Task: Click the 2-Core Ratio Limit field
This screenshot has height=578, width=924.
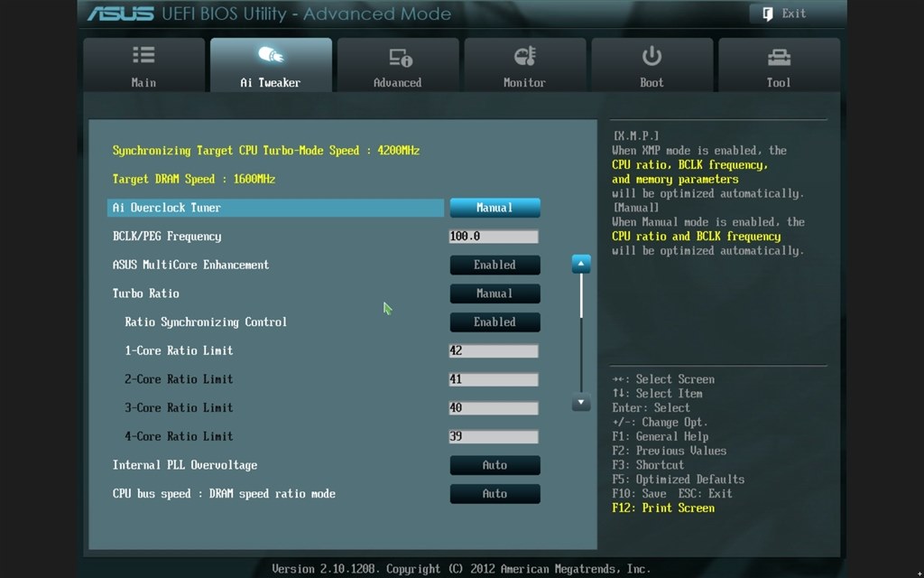Action: point(494,379)
